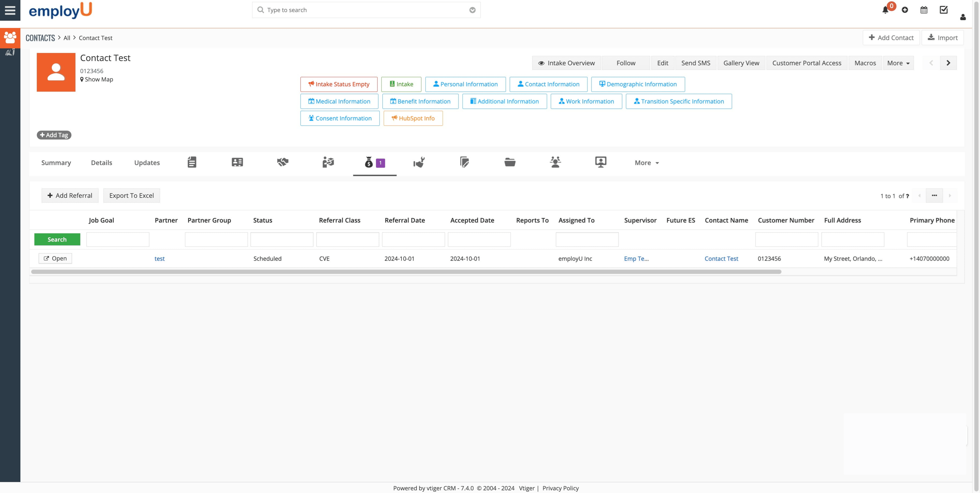Click the quick create plus icon
The width and height of the screenshot is (980, 493).
[905, 10]
